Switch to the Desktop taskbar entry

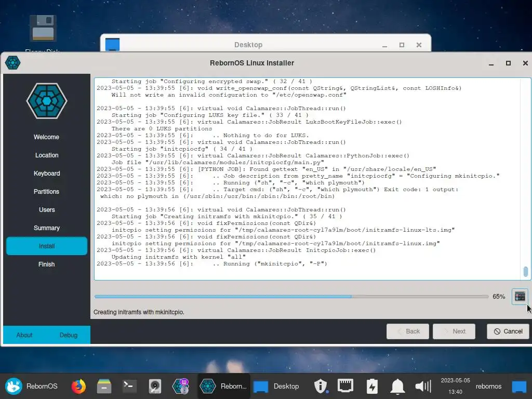[x=276, y=386]
